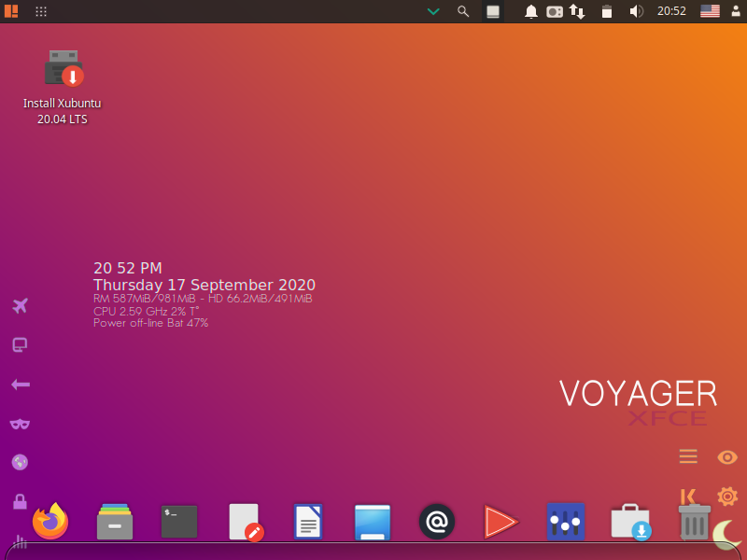Image resolution: width=747 pixels, height=560 pixels.
Task: Launch LibreOffice Writer from the dock
Action: pos(308,521)
